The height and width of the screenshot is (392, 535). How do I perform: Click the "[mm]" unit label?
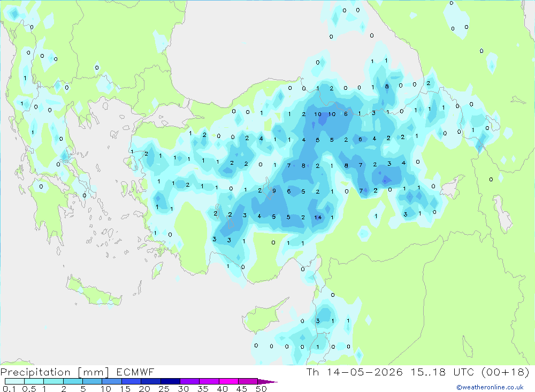click(x=93, y=372)
